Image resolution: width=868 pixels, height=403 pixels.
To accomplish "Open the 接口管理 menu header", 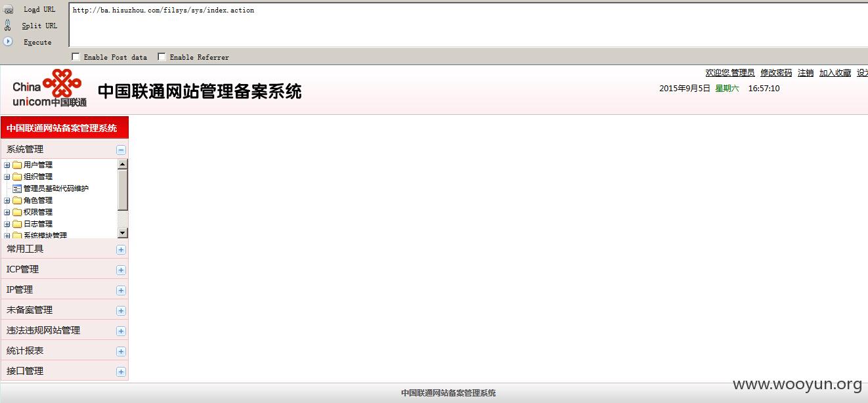I will click(64, 371).
